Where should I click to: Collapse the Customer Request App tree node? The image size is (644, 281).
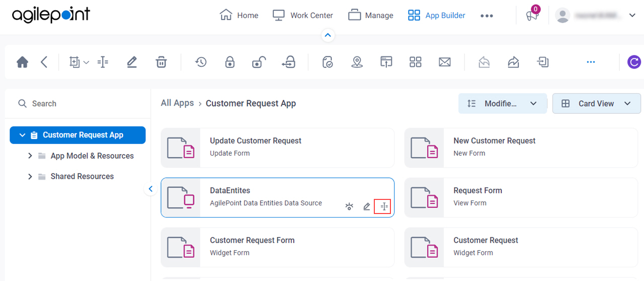[x=22, y=135]
